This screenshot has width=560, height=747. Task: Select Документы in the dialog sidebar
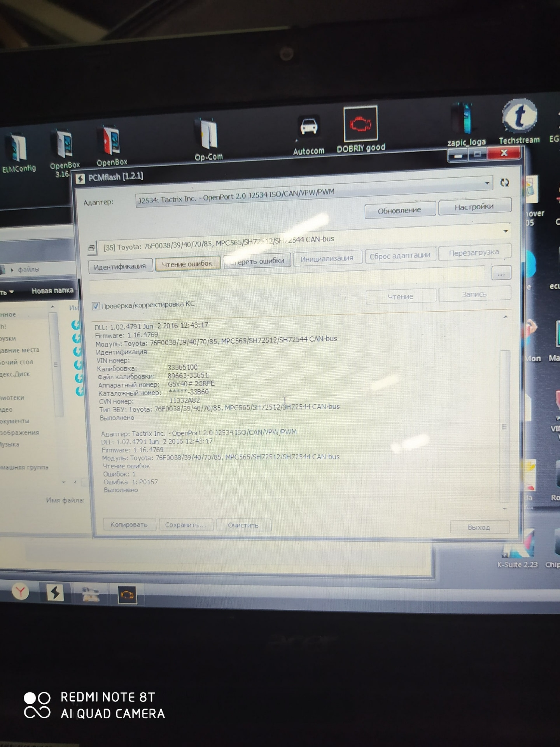(x=14, y=421)
